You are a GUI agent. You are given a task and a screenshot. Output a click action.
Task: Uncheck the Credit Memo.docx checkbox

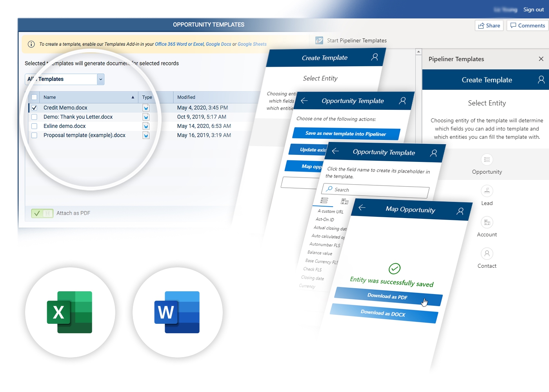click(34, 108)
